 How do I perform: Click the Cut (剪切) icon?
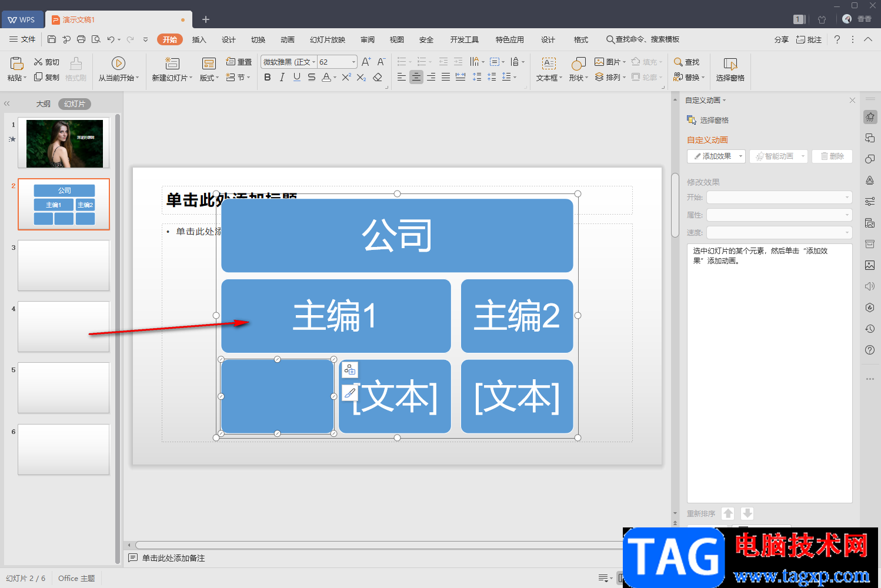(38, 62)
